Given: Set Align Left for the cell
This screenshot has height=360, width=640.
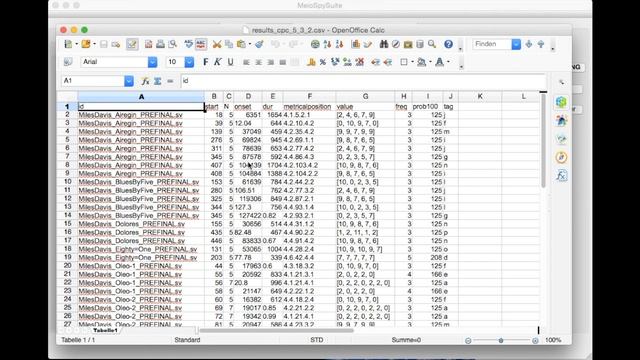Looking at the screenshot, I should (246, 62).
